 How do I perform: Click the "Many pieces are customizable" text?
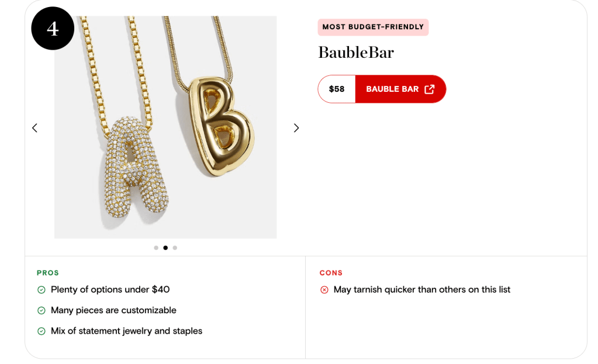(113, 310)
